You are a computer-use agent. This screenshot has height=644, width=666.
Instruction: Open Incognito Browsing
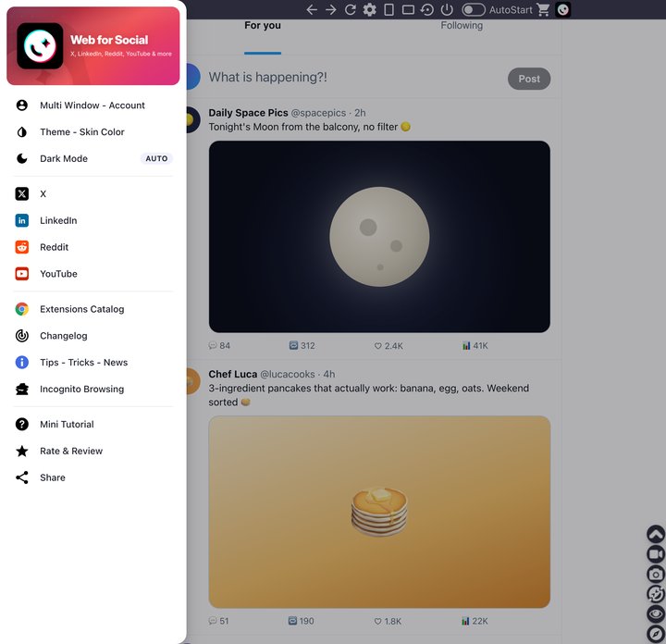tap(93, 390)
